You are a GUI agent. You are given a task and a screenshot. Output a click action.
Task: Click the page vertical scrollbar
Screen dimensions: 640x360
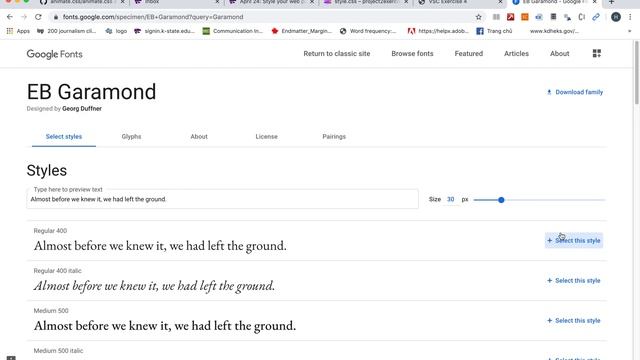click(x=636, y=73)
